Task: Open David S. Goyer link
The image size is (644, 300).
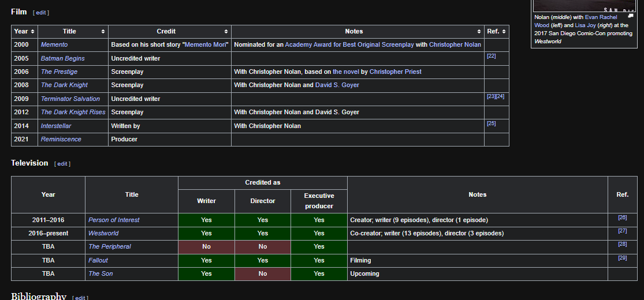Action: (337, 85)
